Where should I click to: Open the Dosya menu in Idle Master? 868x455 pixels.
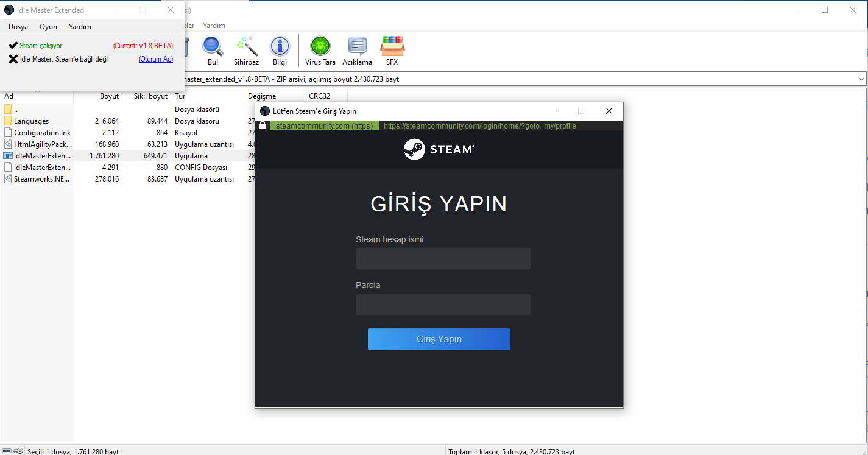coord(18,27)
